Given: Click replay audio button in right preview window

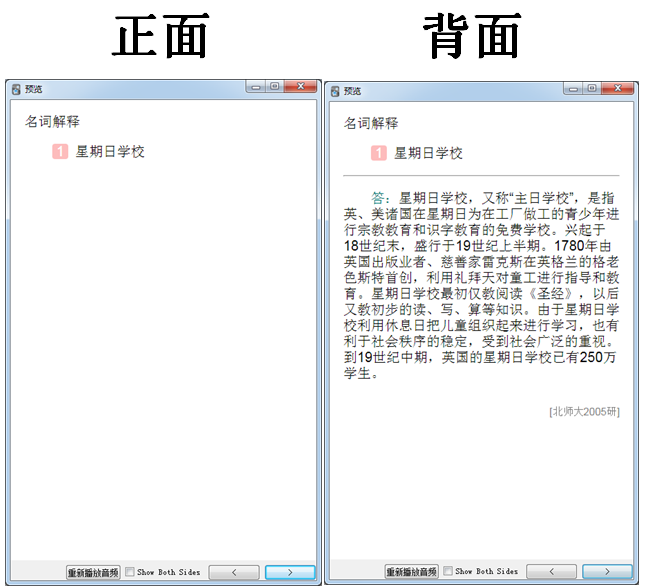Looking at the screenshot, I should (x=412, y=571).
